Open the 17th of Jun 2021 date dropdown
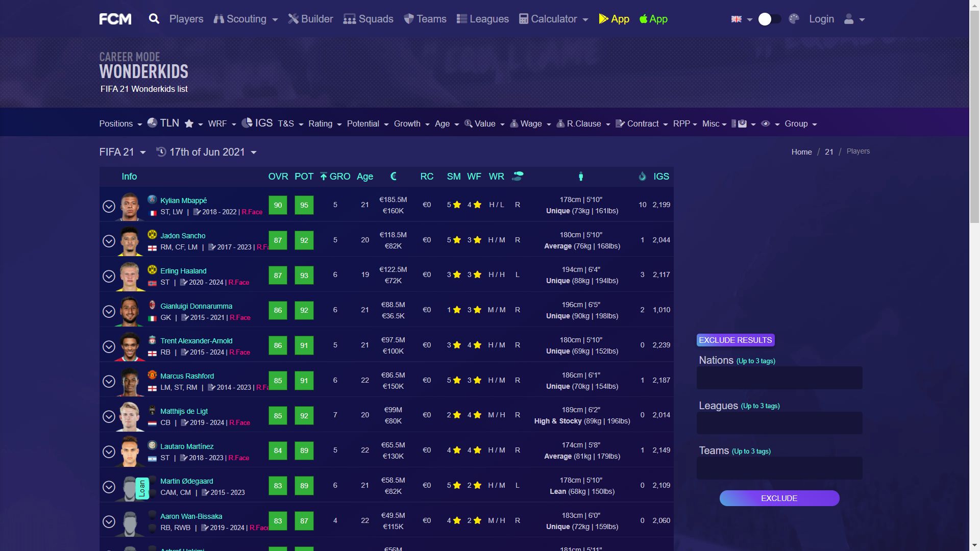The height and width of the screenshot is (551, 980). [207, 152]
